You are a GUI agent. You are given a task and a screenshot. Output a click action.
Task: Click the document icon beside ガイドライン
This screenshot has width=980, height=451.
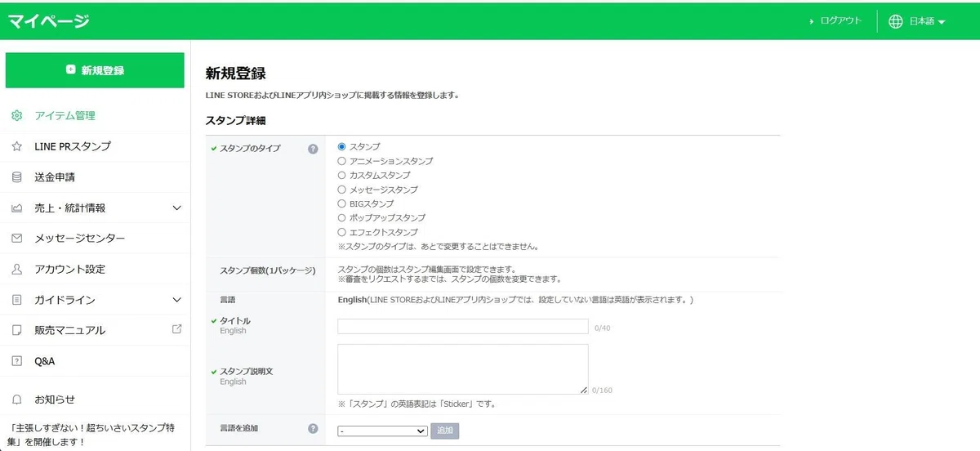click(16, 300)
